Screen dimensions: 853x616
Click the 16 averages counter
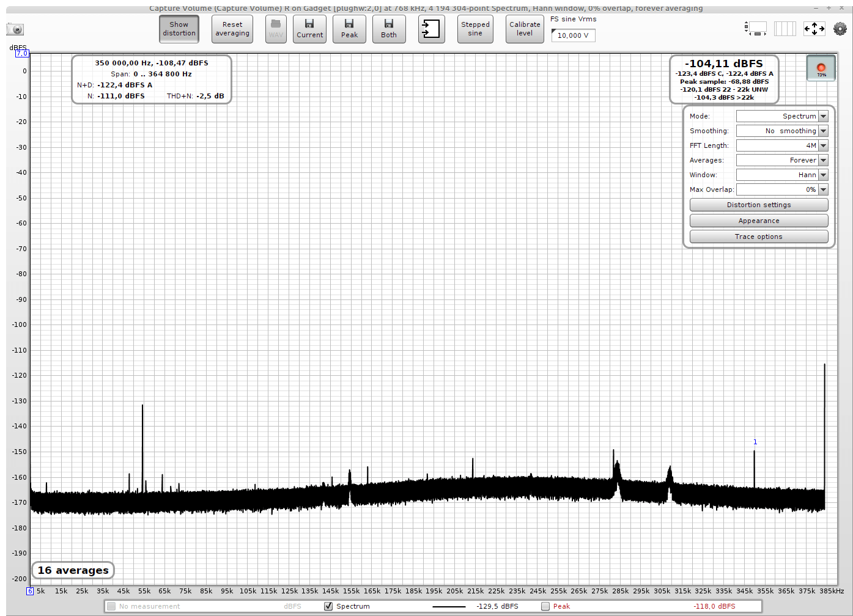point(73,570)
